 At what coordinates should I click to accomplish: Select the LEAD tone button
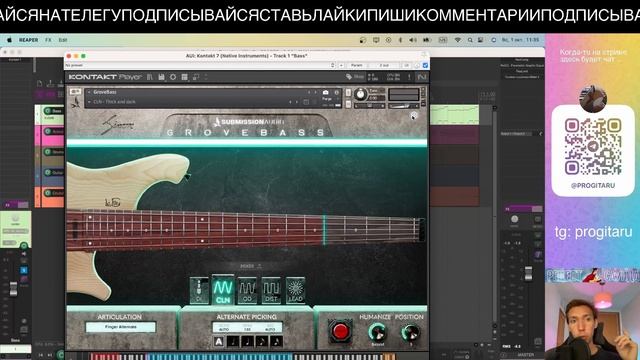[296, 290]
